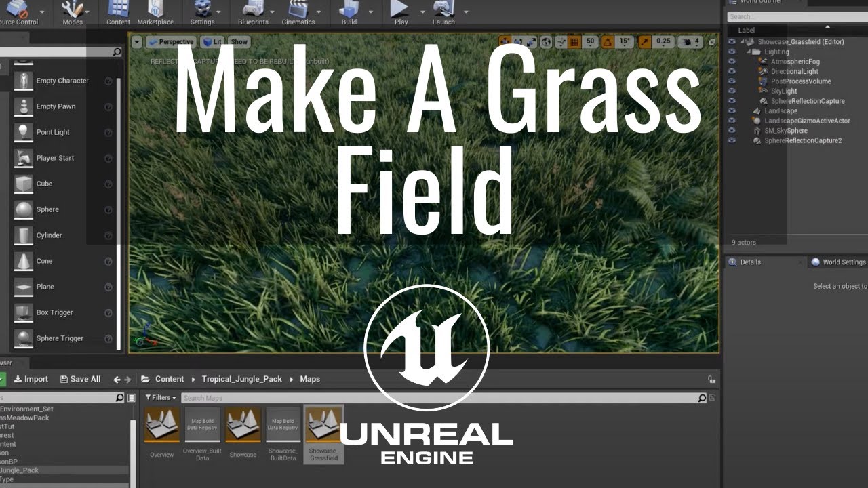Select the Player Start placement item
This screenshot has width=868, height=488.
pos(62,158)
